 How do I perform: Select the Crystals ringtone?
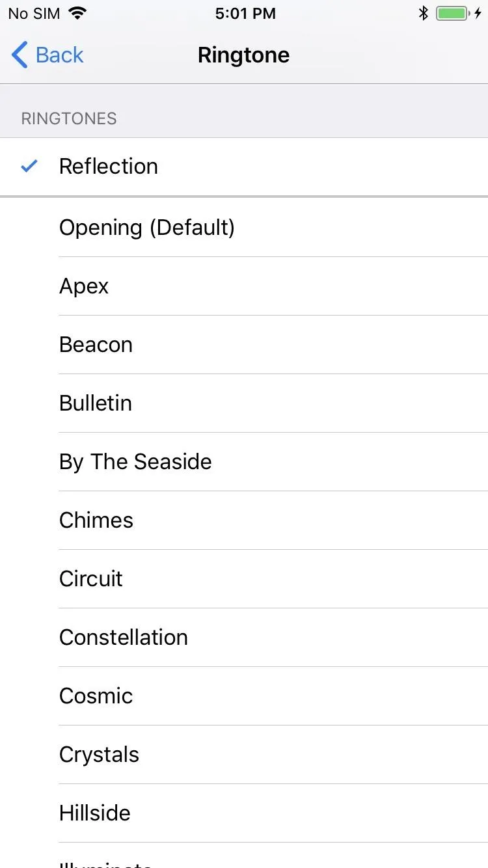click(244, 755)
